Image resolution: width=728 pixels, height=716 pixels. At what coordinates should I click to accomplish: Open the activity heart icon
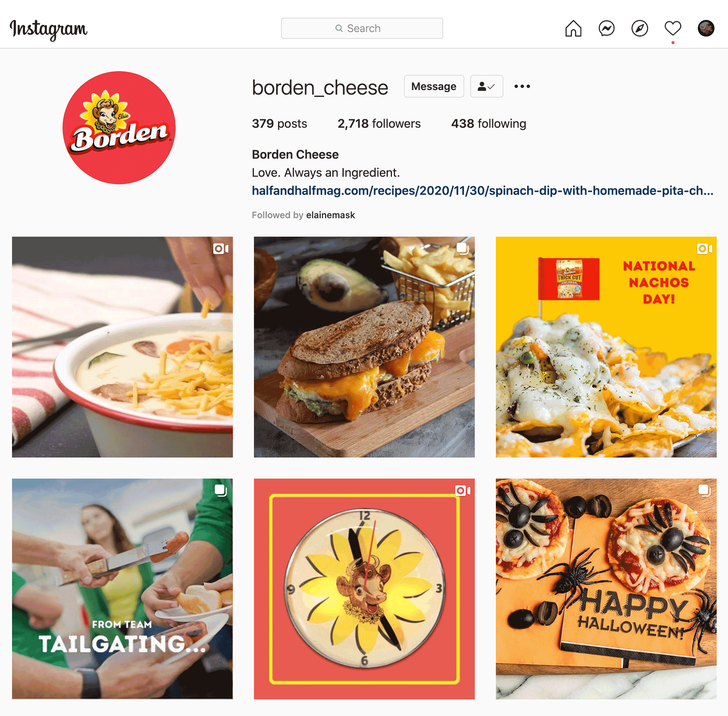point(673,28)
